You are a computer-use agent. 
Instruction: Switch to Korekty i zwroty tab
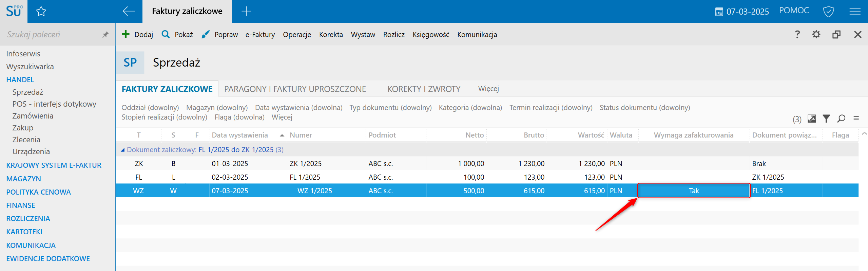pos(424,89)
